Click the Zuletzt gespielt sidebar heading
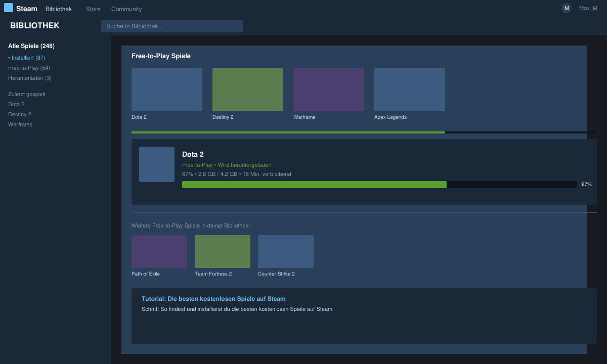 [27, 94]
